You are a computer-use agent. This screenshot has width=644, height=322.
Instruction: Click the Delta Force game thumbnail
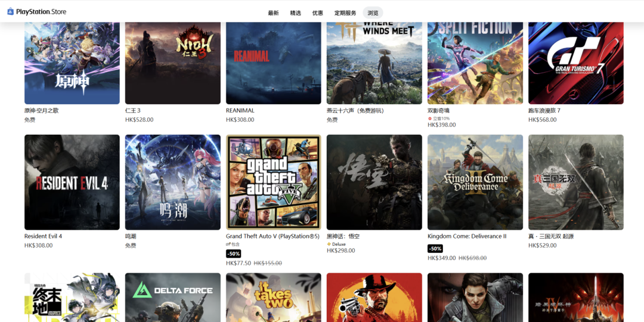172,297
